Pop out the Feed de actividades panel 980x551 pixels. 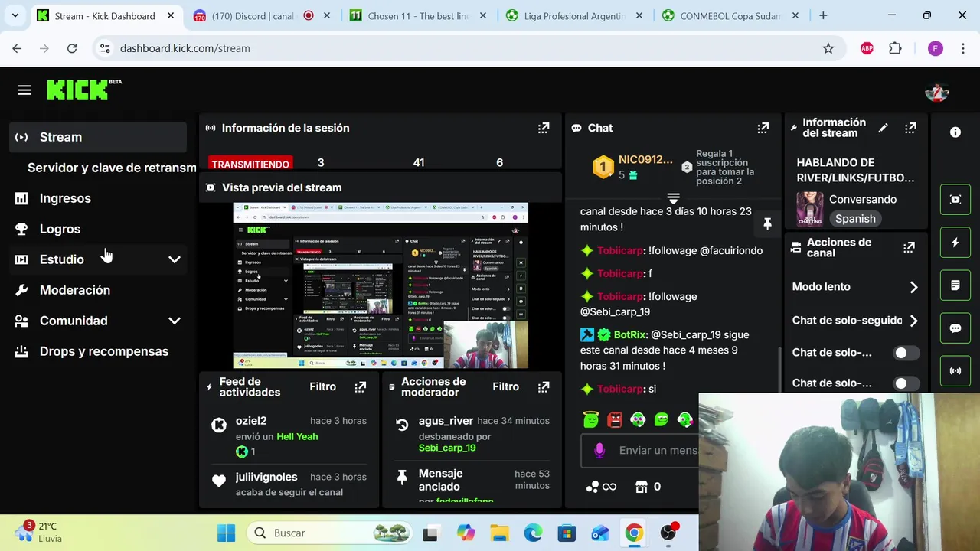click(x=361, y=387)
